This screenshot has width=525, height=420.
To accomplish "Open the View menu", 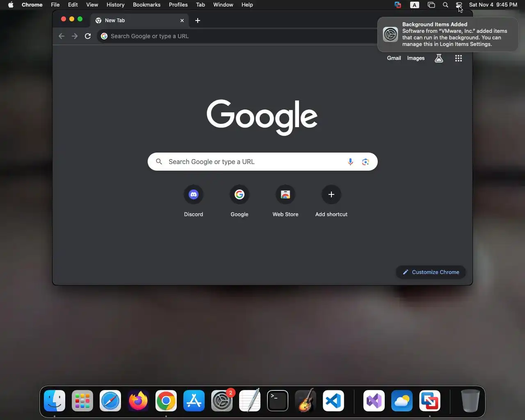I will [92, 5].
